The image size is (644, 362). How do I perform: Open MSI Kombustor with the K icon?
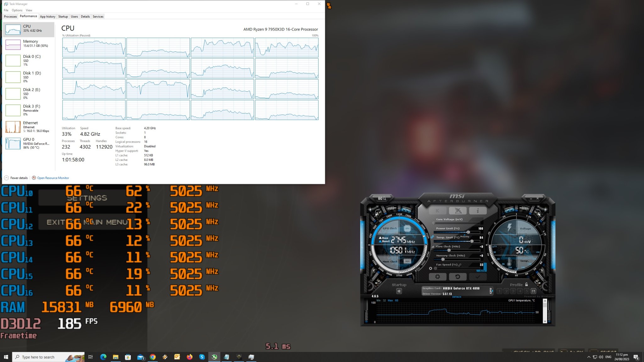click(437, 211)
